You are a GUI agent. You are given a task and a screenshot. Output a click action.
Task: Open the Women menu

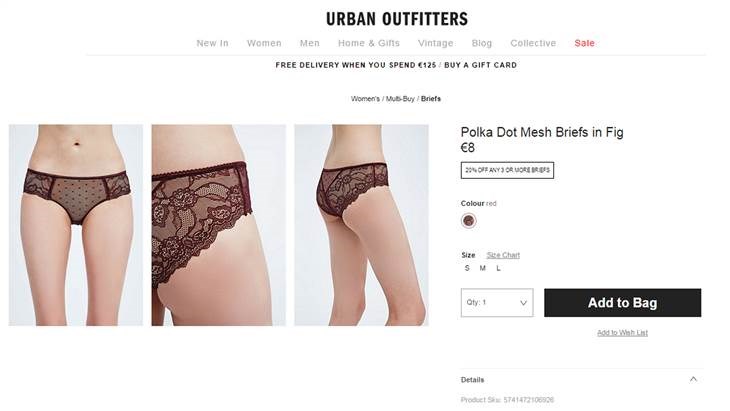pos(264,43)
